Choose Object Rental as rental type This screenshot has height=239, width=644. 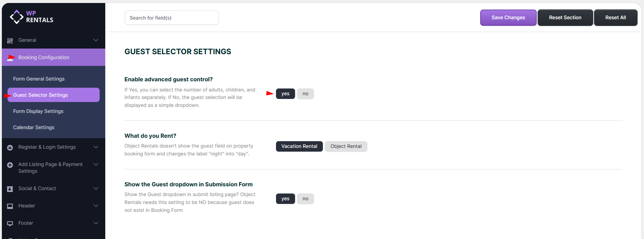(x=346, y=146)
